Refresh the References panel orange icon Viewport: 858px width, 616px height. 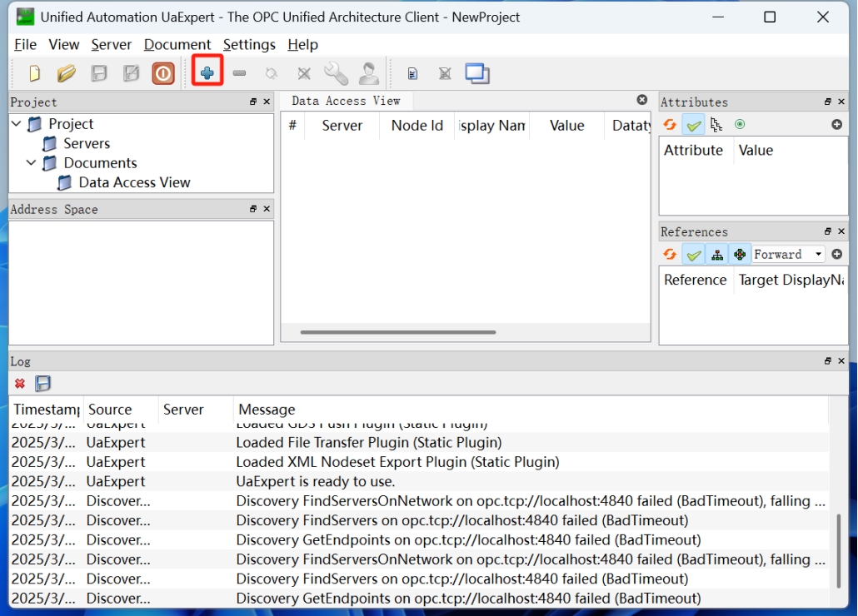click(x=670, y=254)
